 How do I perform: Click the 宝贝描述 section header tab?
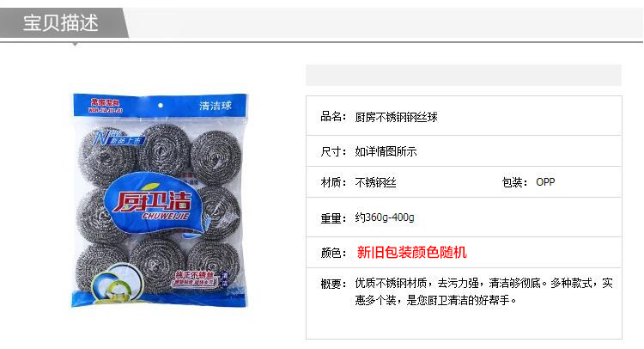click(62, 22)
